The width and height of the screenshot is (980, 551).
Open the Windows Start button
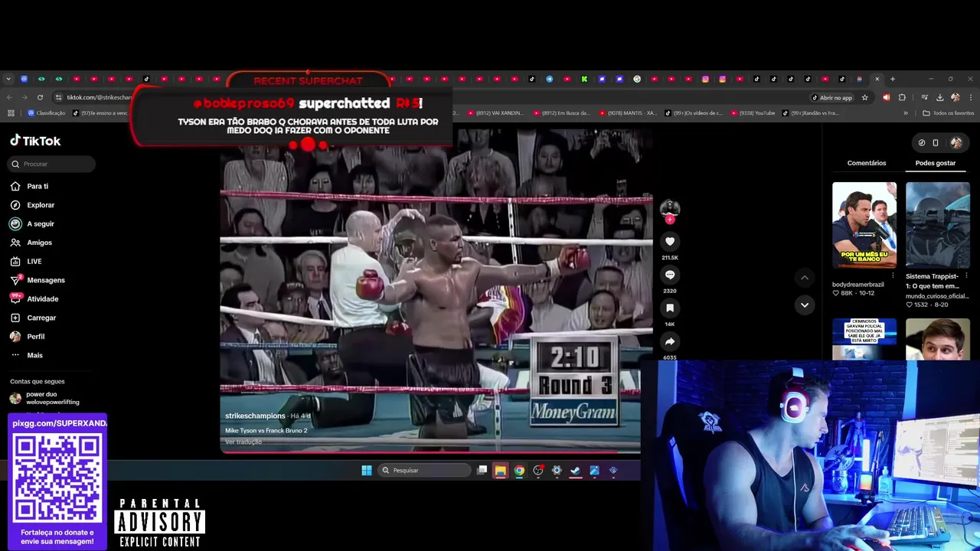[x=367, y=470]
